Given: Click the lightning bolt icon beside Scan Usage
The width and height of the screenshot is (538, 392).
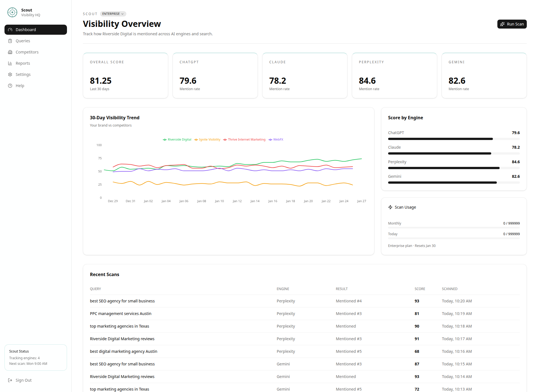Looking at the screenshot, I should click(390, 207).
